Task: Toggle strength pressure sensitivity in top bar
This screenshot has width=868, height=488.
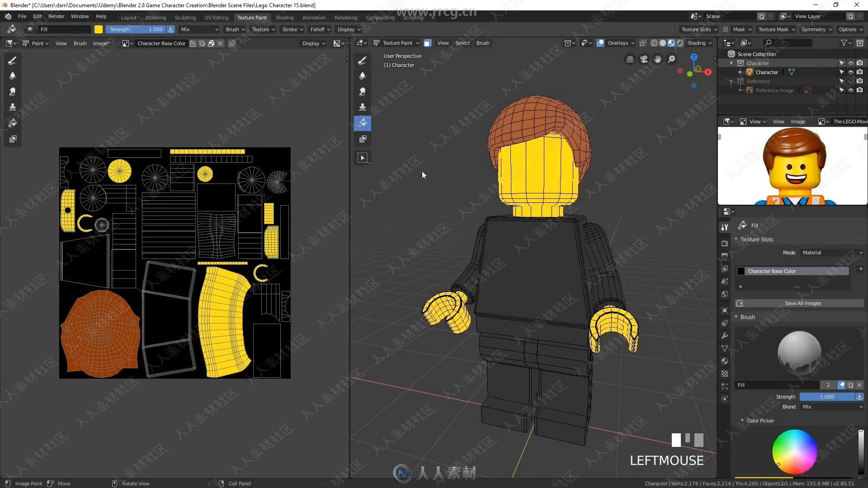Action: click(170, 29)
